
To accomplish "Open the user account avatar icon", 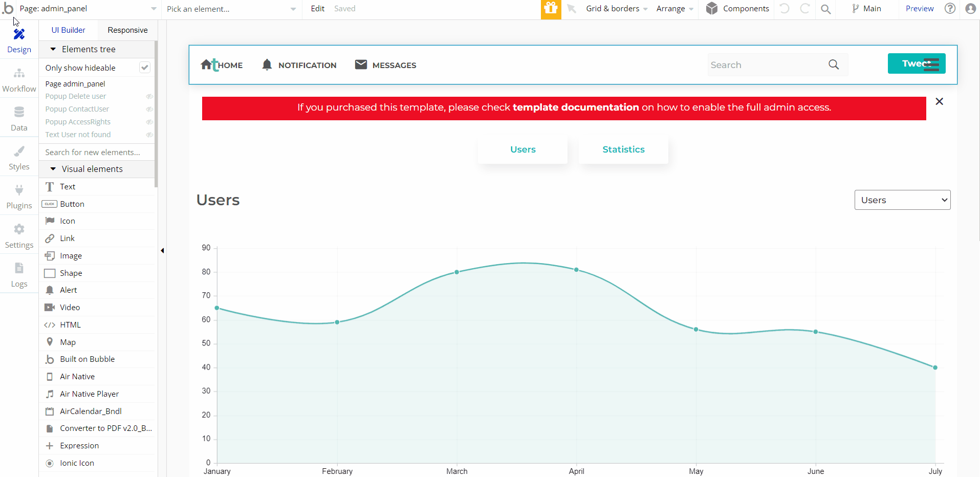I will click(x=970, y=8).
